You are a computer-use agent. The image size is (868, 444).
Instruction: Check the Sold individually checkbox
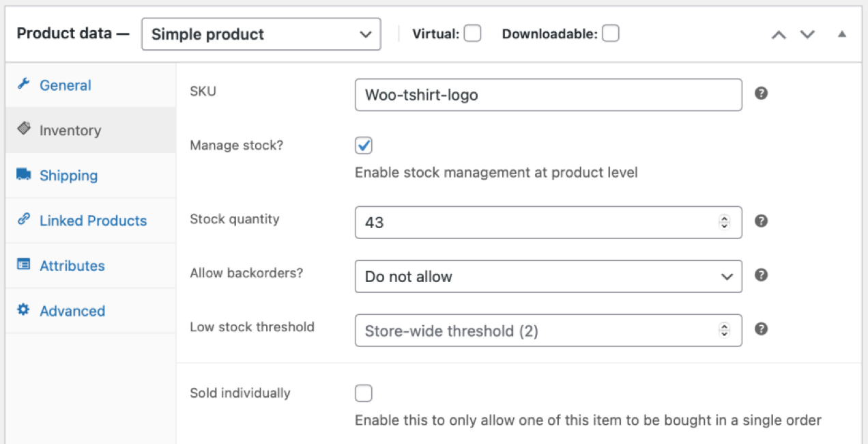(x=364, y=393)
